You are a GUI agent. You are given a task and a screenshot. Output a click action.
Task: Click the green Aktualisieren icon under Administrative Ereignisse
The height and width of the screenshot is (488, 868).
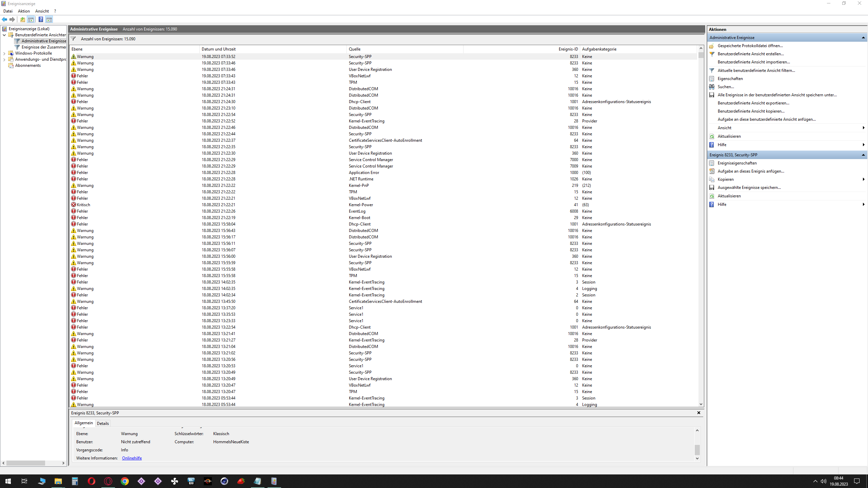(712, 136)
